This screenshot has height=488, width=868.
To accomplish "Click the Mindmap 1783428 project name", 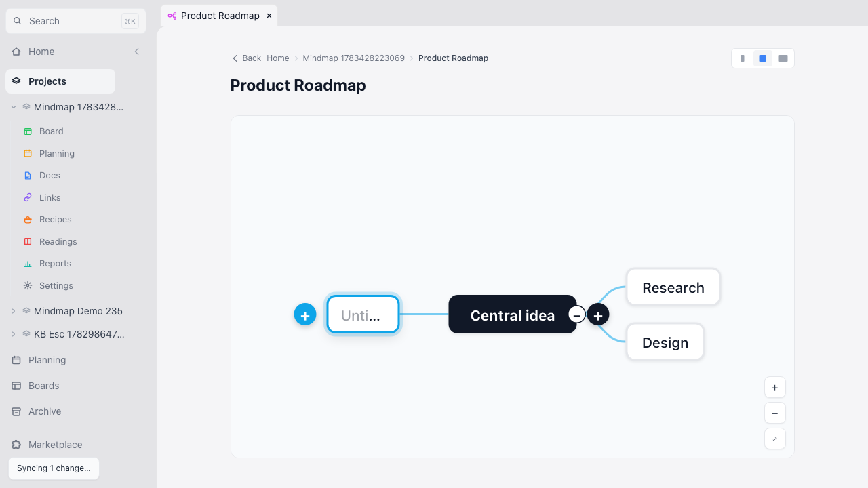I will [x=79, y=107].
